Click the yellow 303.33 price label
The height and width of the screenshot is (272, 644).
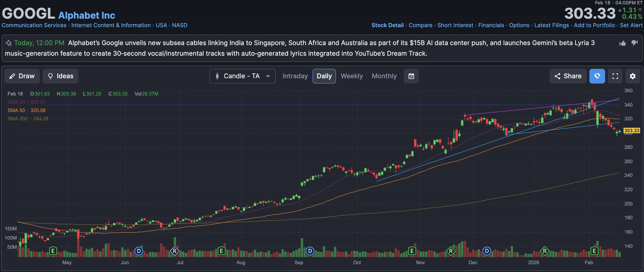pos(632,130)
